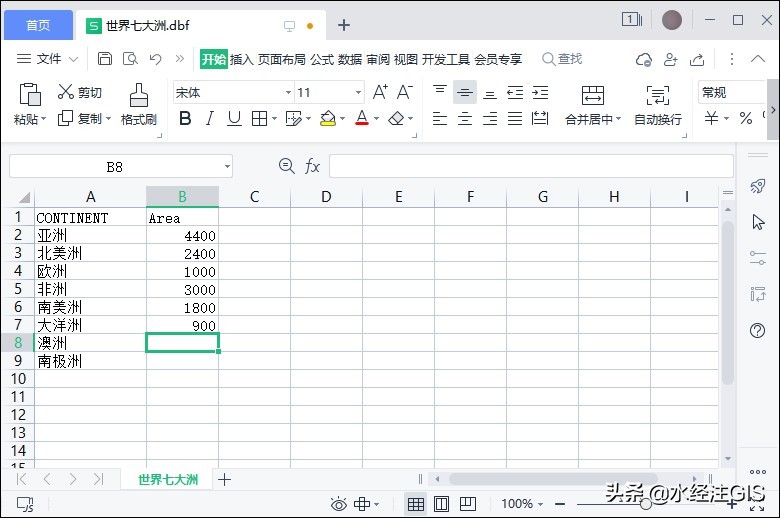Click the 首页 Home tab
This screenshot has height=518, width=780.
[38, 25]
